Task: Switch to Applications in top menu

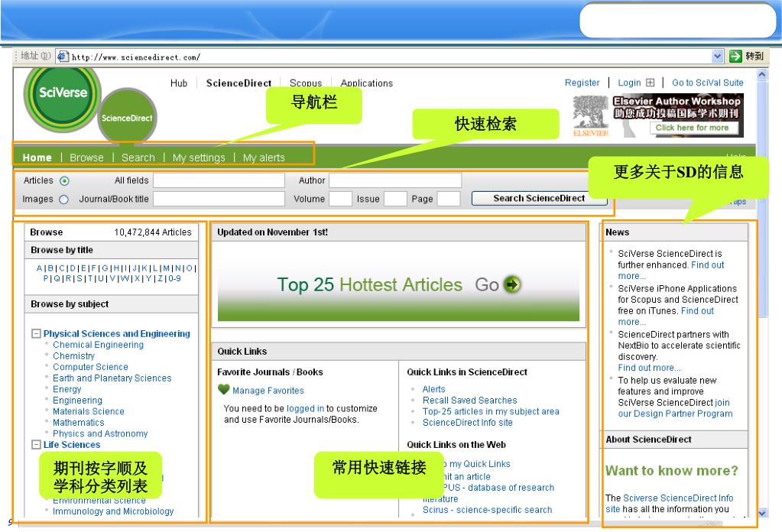Action: click(x=367, y=83)
